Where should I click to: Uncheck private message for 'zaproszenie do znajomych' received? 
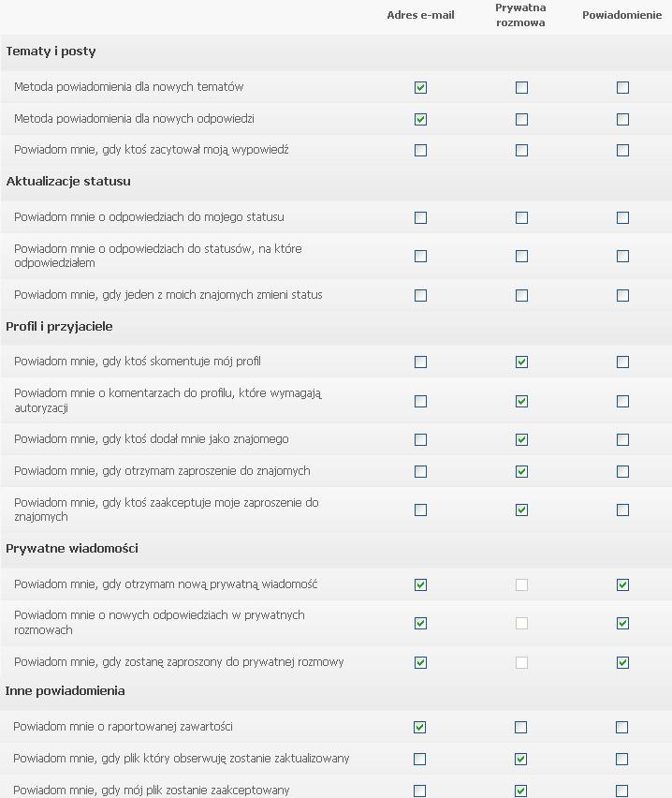pos(521,471)
